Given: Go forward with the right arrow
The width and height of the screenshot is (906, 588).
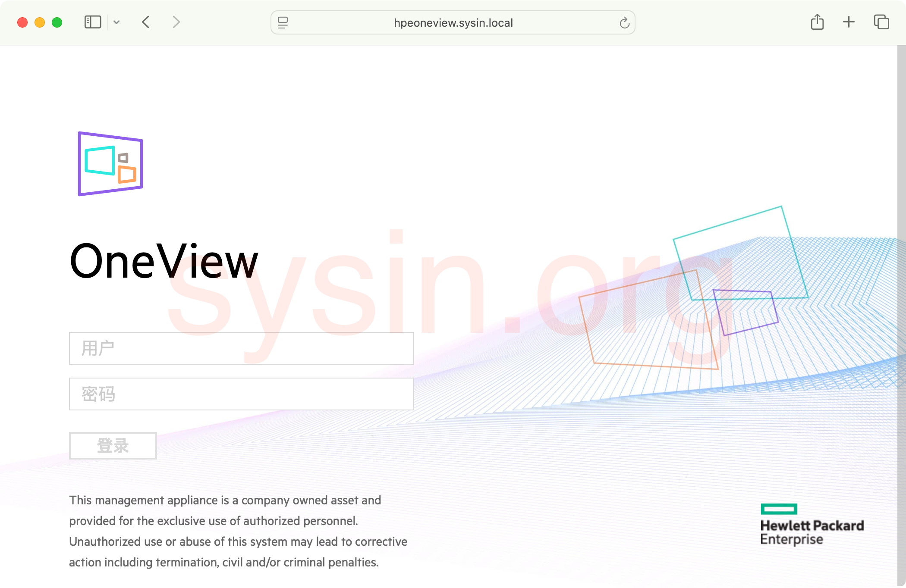Looking at the screenshot, I should pos(176,22).
